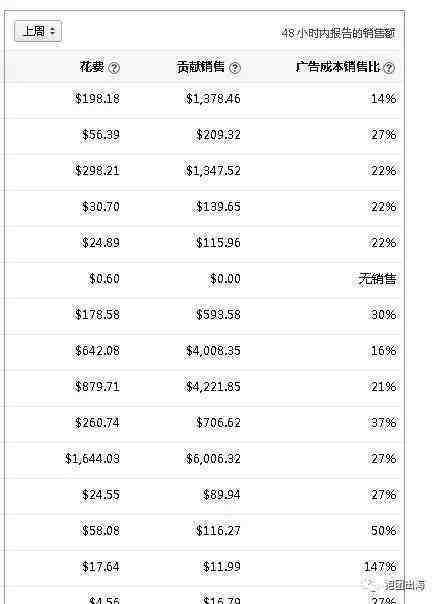Click help icon next to 贡献销售
438x604 pixels.
click(235, 68)
